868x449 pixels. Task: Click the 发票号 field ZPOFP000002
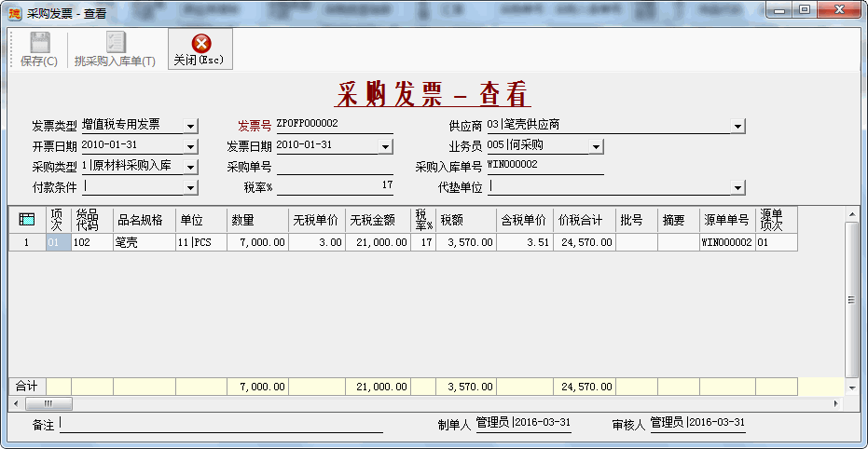point(335,125)
